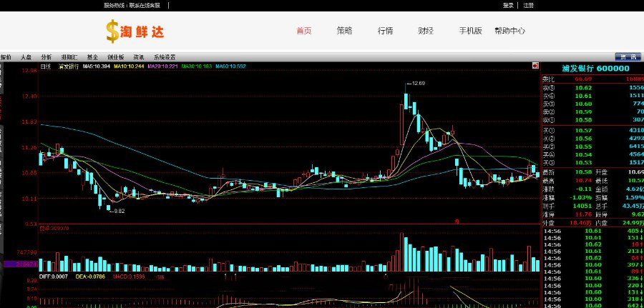The width and height of the screenshot is (644, 308).
Task: Open the 报价 menu
Action: pyautogui.click(x=6, y=57)
